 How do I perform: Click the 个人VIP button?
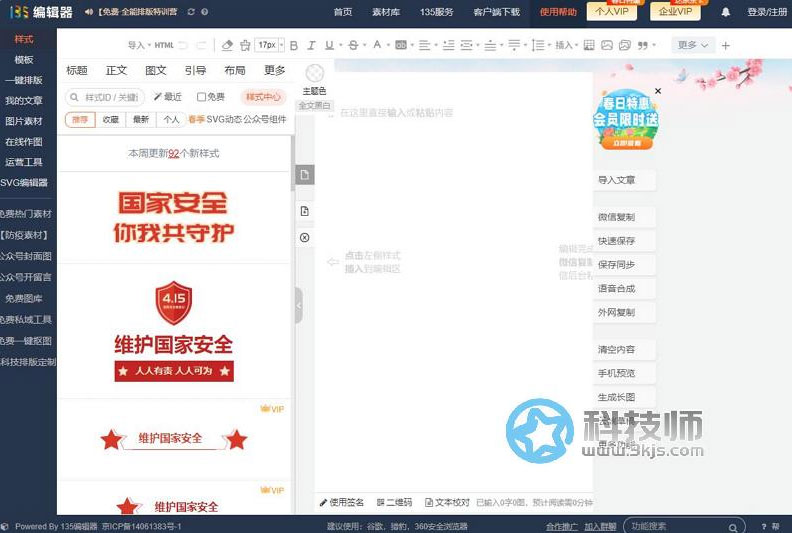click(x=612, y=12)
